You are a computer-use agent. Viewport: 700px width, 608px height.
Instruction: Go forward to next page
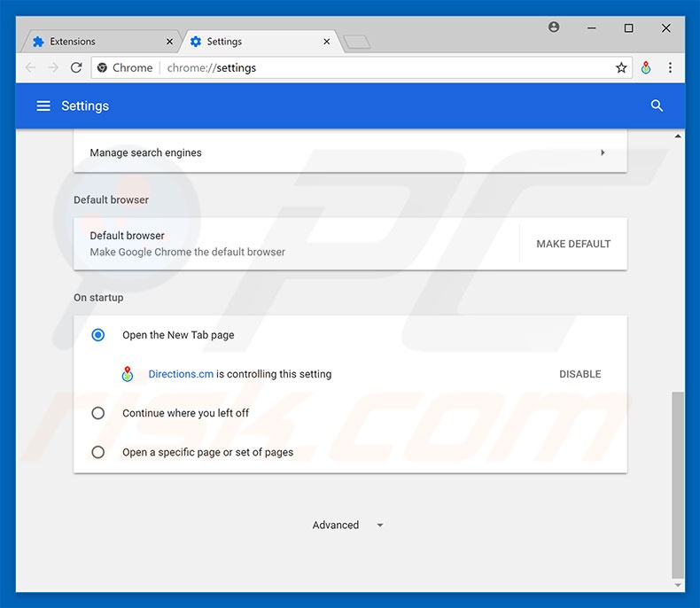click(x=53, y=68)
